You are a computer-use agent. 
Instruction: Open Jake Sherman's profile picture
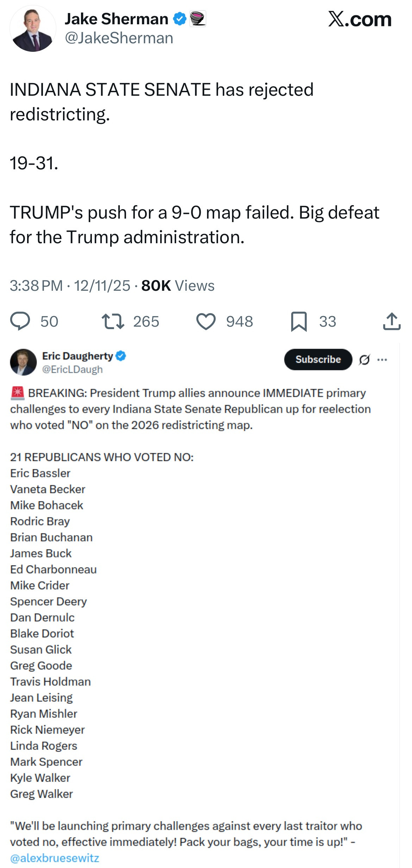(x=33, y=29)
